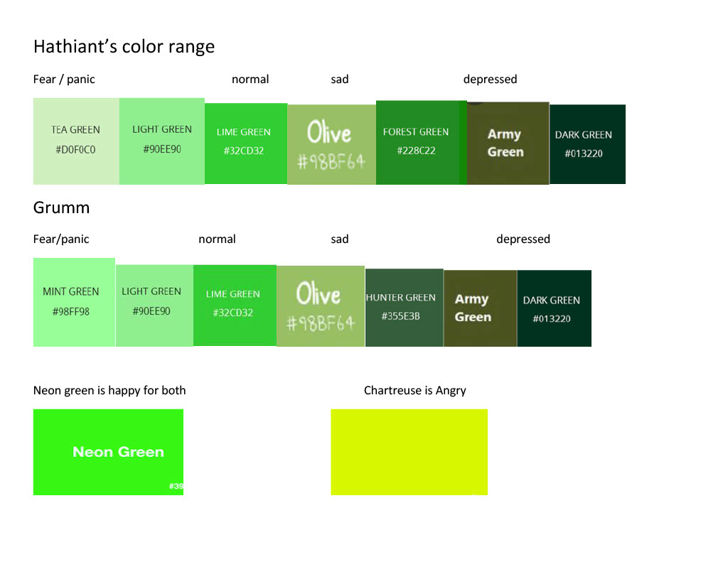Click the Mint Green #98FF98 swatch

point(74,302)
